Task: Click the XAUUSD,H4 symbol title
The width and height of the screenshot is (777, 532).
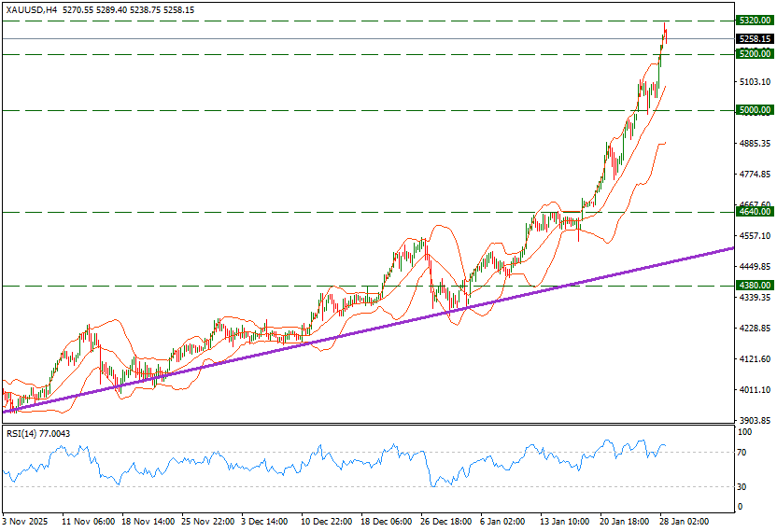Action: (31, 8)
